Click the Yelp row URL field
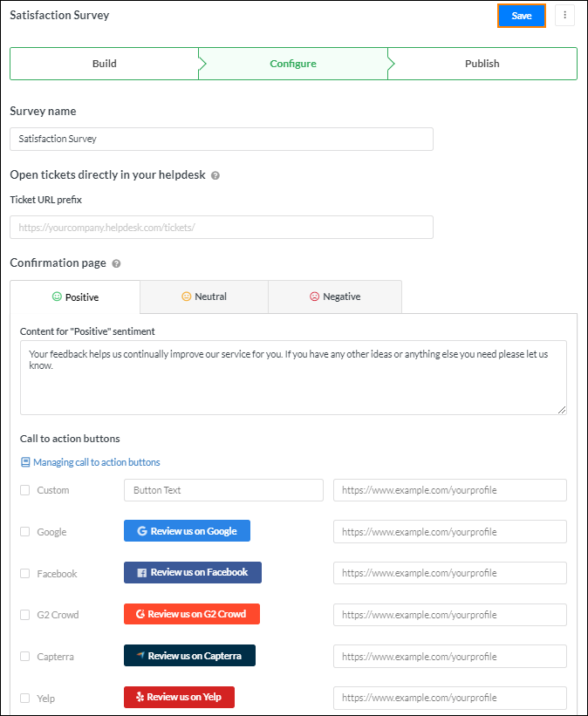Screen dimensions: 588x716 (450, 698)
